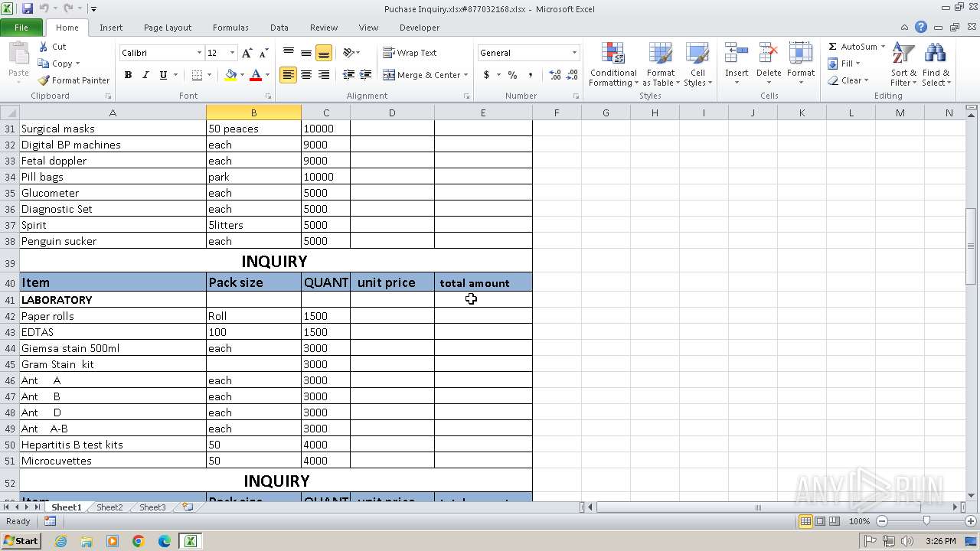980x551 pixels.
Task: Click Fill Color yellow swatch
Action: tap(230, 75)
